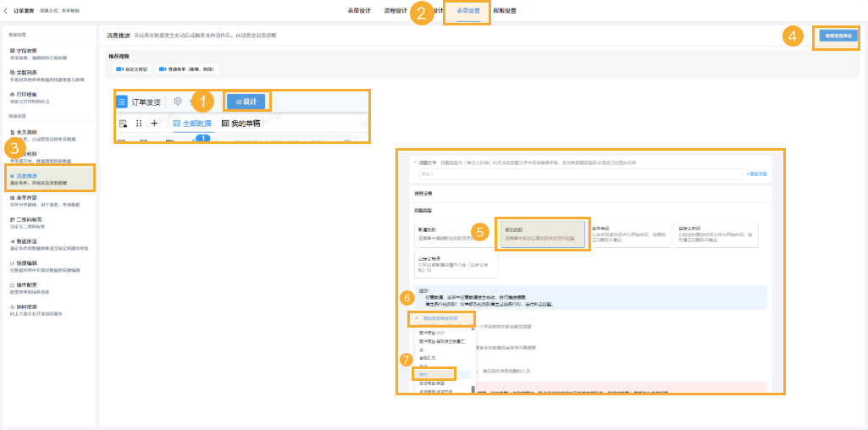Image resolution: width=868 pixels, height=430 pixels.
Task: Play the 自定义按钮 tutorial video
Action: pyautogui.click(x=130, y=68)
